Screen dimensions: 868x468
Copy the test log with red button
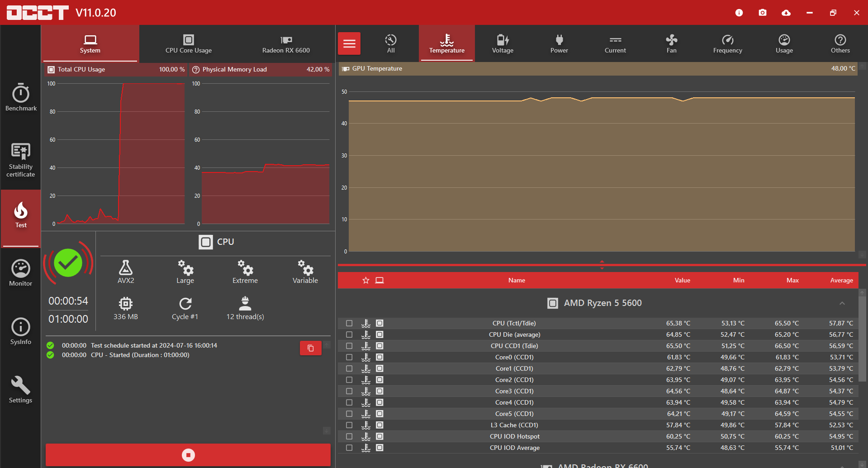pos(310,348)
